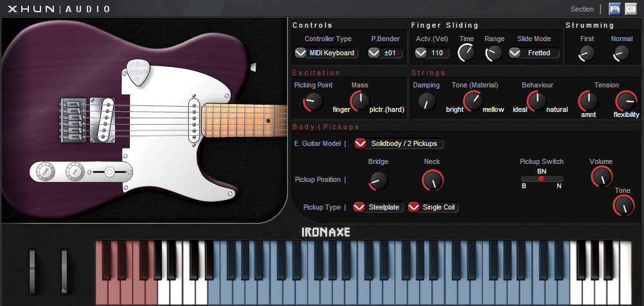Switch to Section B
This screenshot has width=644, height=306.
(631, 9)
